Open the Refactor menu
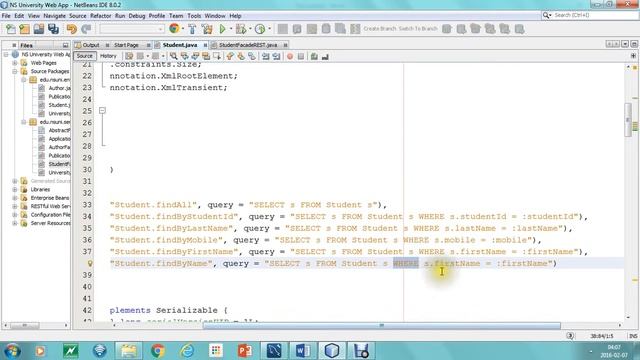 (100, 16)
